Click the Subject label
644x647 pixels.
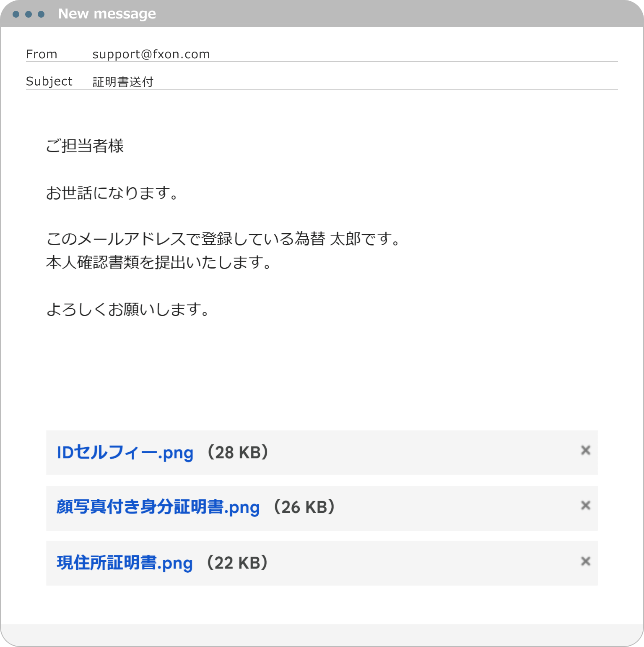tap(49, 81)
